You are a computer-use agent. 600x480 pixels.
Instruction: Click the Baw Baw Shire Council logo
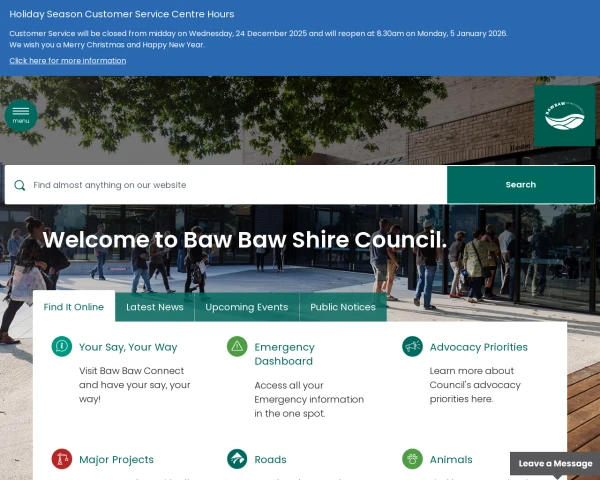pos(565,116)
